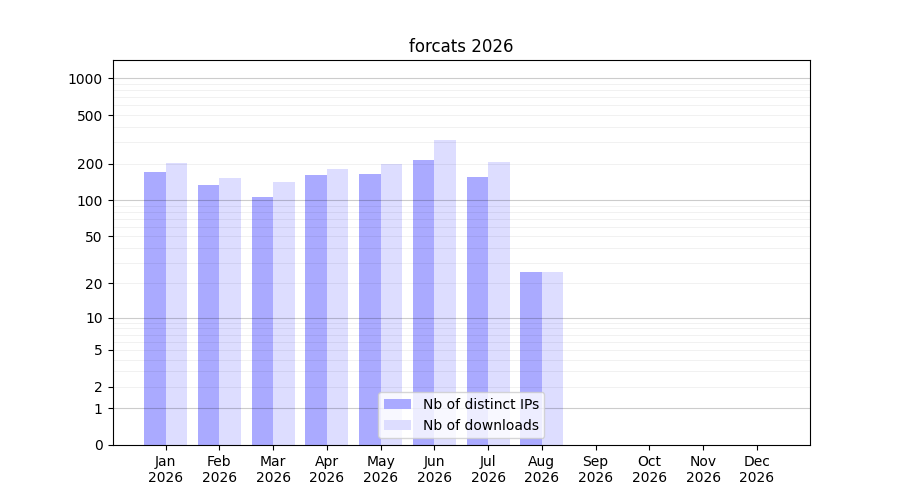900x500 pixels.
Task: Select the May 2026 downloads bar
Action: coord(391,305)
